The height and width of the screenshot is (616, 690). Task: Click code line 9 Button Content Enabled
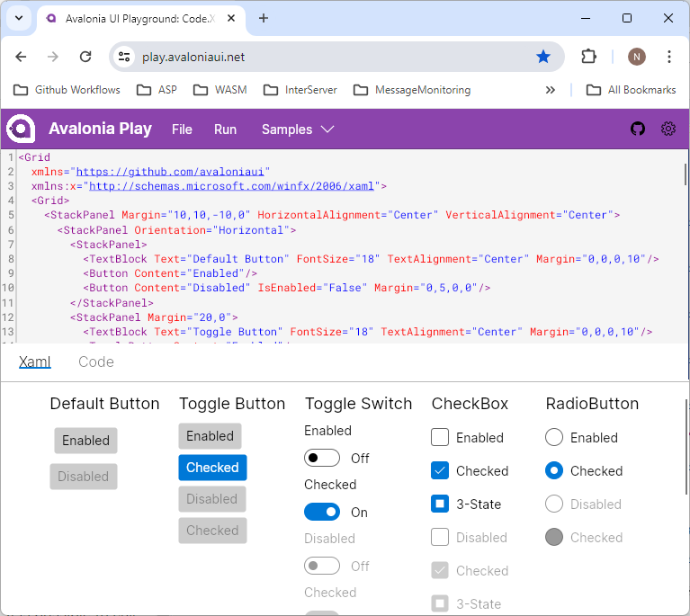coord(170,273)
